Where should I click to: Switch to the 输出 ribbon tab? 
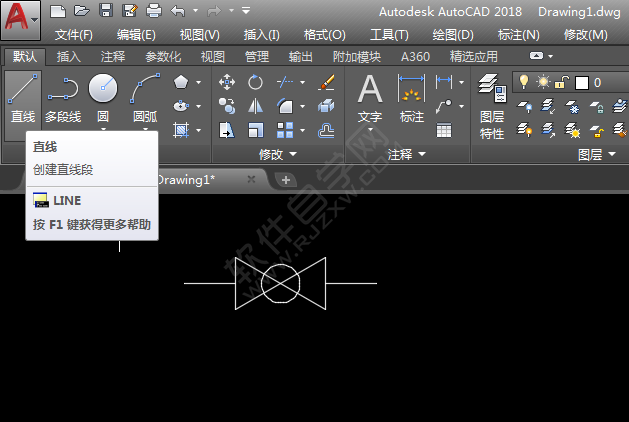click(x=300, y=57)
